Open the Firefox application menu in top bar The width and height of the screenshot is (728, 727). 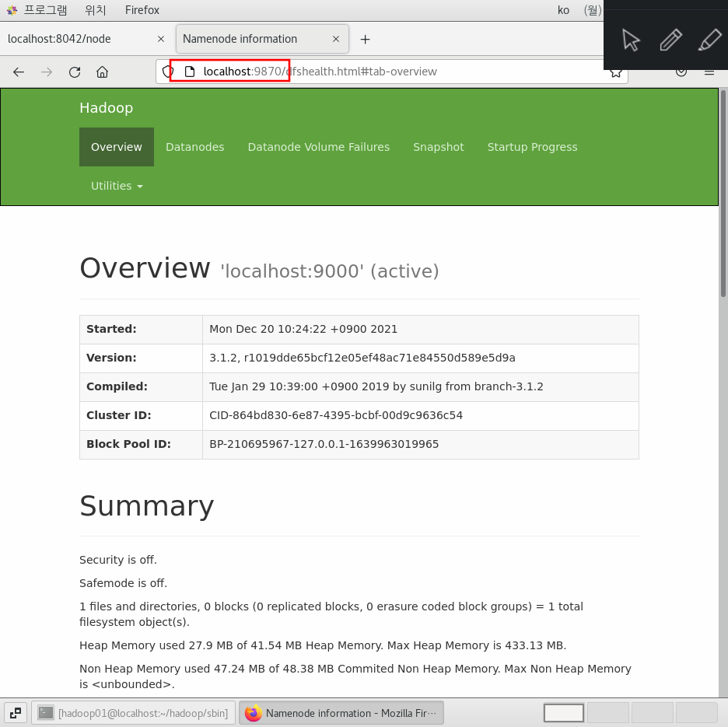pyautogui.click(x=142, y=10)
